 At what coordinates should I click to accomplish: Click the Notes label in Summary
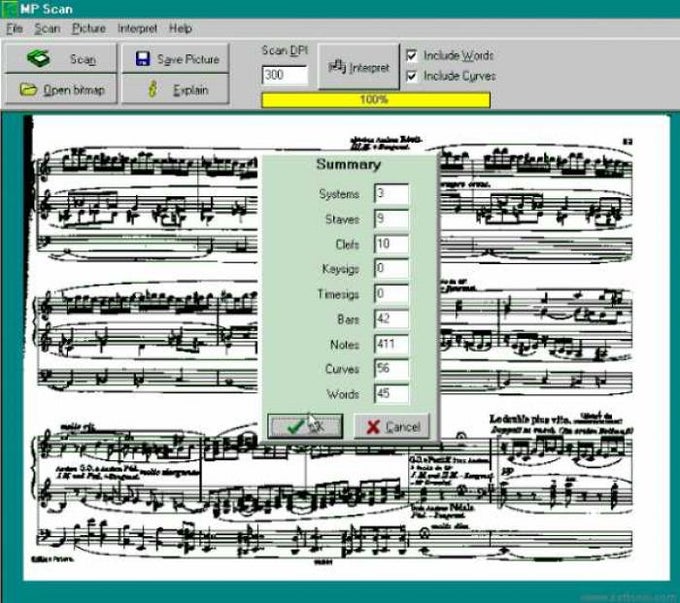345,345
